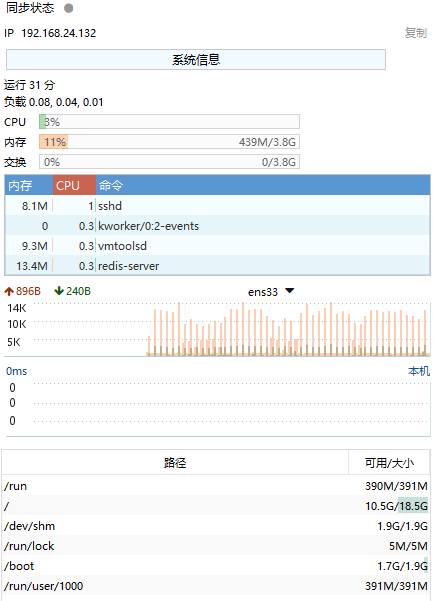Click the 复制 link to copy the IP

416,33
